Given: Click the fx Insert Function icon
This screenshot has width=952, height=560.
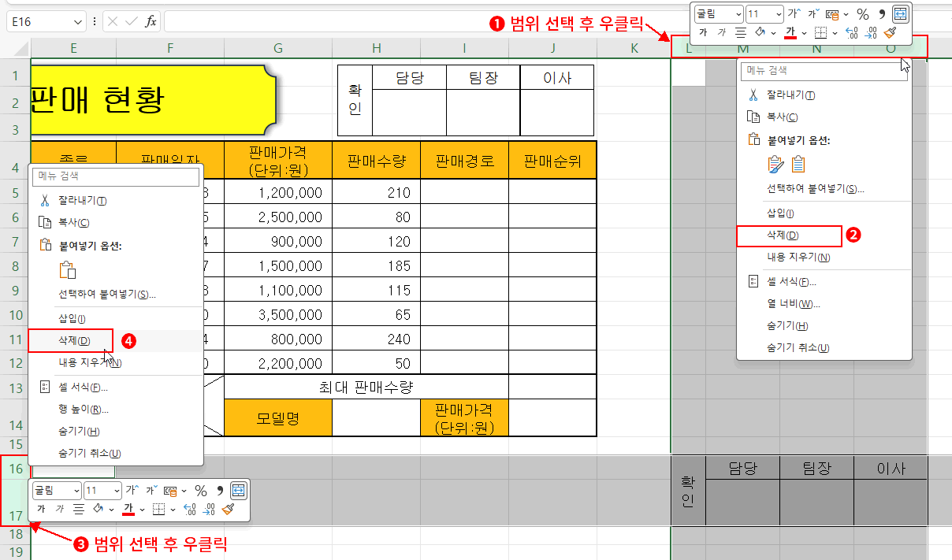Looking at the screenshot, I should click(151, 22).
